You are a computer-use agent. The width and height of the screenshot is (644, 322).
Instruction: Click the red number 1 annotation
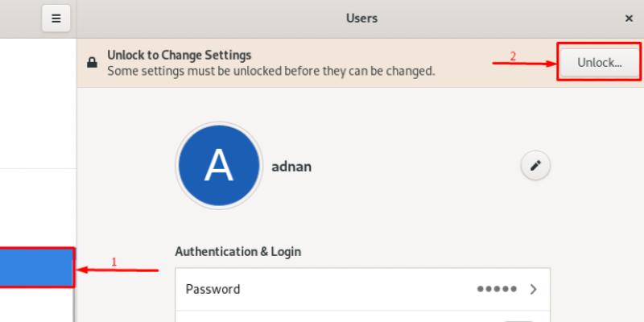click(x=114, y=261)
